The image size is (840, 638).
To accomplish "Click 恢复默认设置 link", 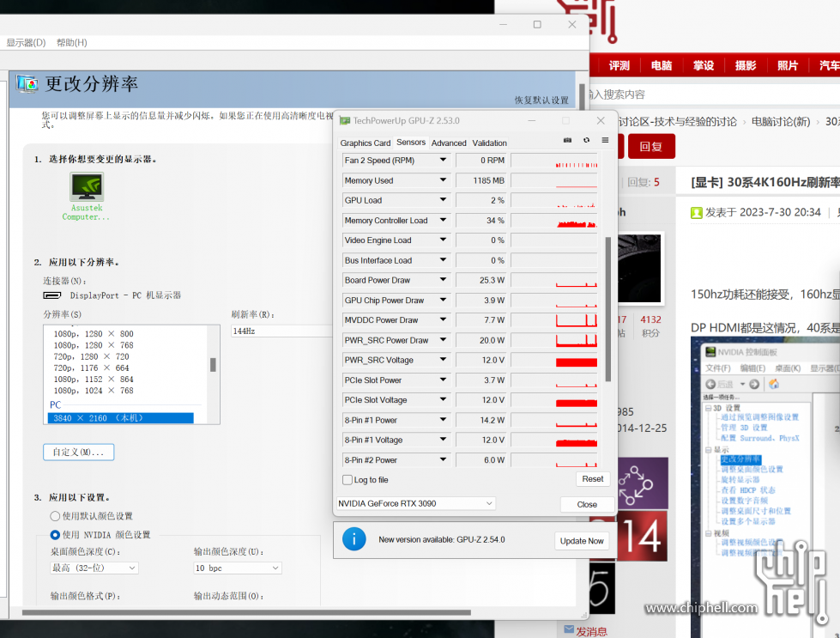I will (541, 100).
